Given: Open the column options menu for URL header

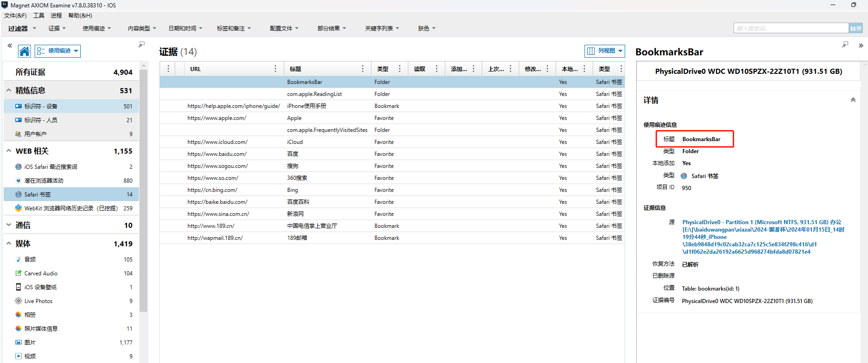Looking at the screenshot, I should tap(276, 69).
